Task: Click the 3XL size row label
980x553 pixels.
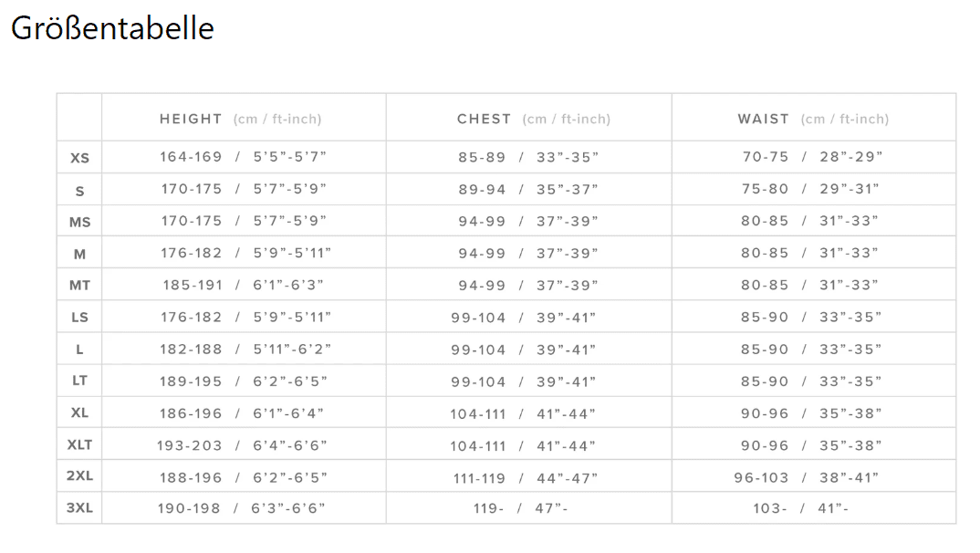Action: coord(79,508)
